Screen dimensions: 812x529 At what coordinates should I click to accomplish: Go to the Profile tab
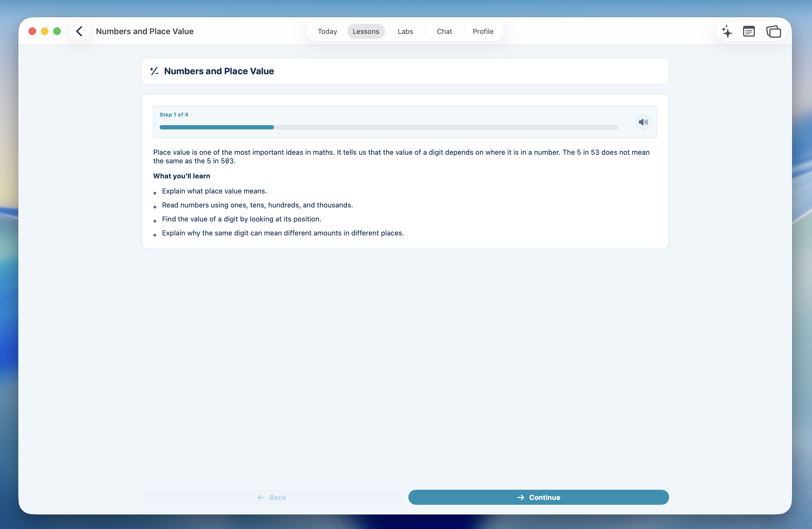pos(483,31)
